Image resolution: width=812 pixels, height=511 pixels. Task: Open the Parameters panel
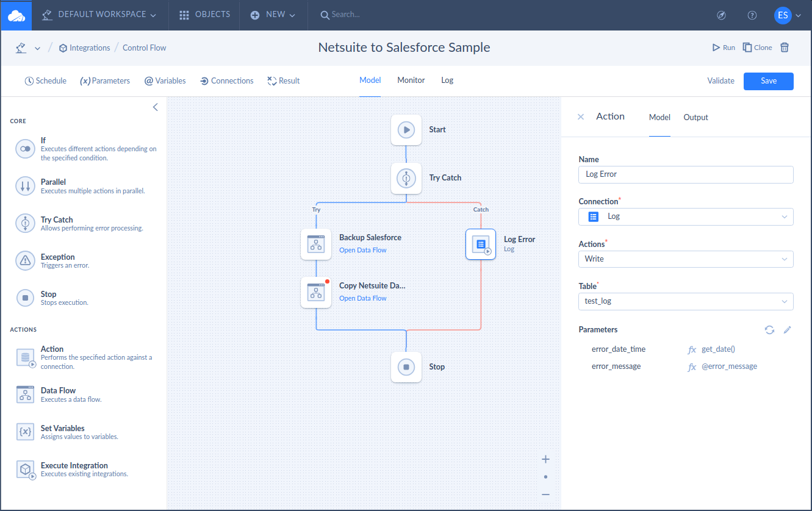click(x=105, y=80)
